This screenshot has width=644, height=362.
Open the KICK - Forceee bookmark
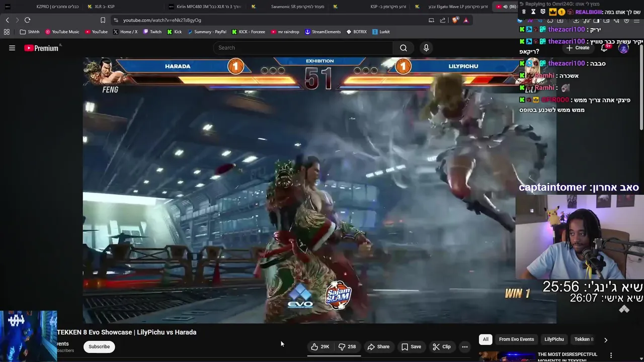click(249, 32)
